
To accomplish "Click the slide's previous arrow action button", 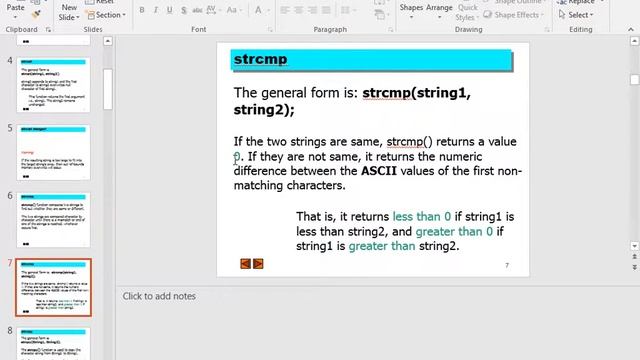I will (x=245, y=264).
